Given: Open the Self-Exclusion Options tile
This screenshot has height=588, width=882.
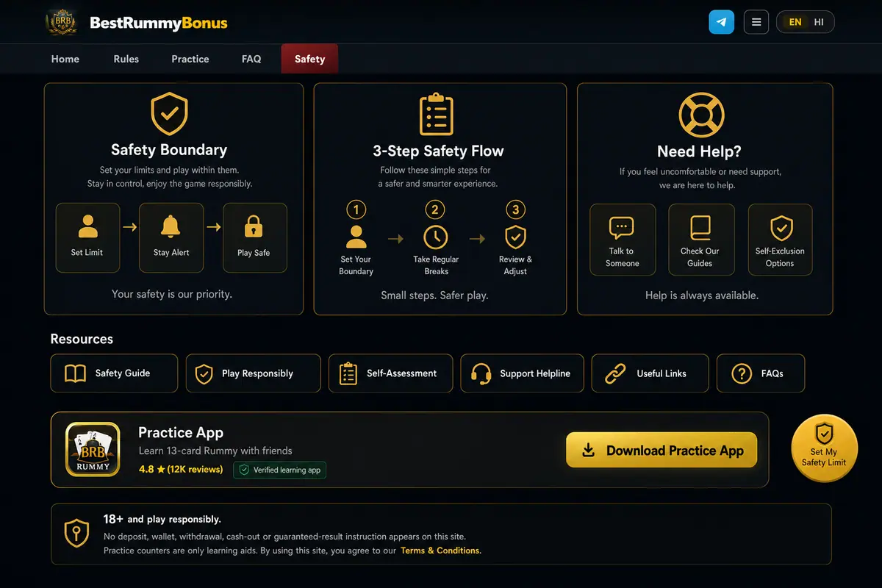Looking at the screenshot, I should pos(780,240).
